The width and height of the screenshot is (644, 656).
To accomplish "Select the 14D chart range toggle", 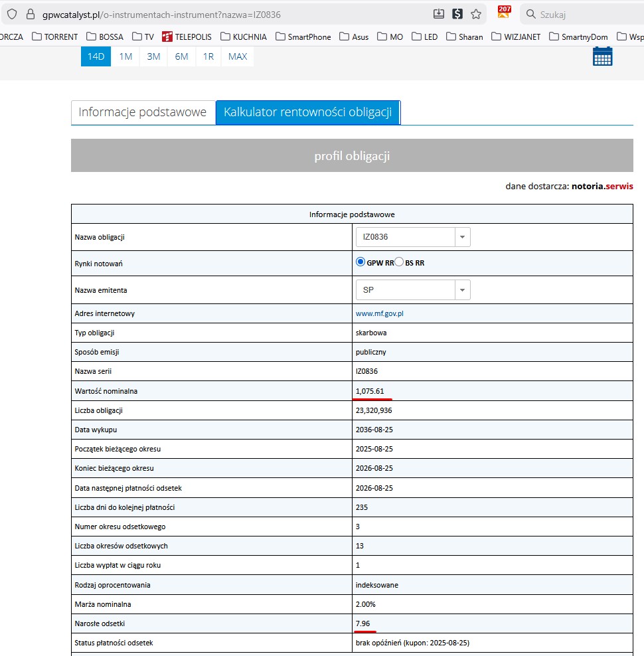I will (96, 56).
